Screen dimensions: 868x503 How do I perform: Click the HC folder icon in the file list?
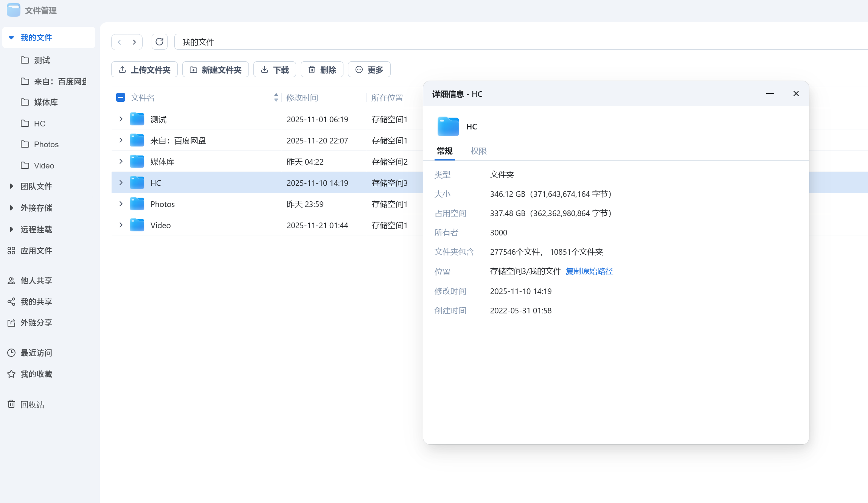coord(137,183)
